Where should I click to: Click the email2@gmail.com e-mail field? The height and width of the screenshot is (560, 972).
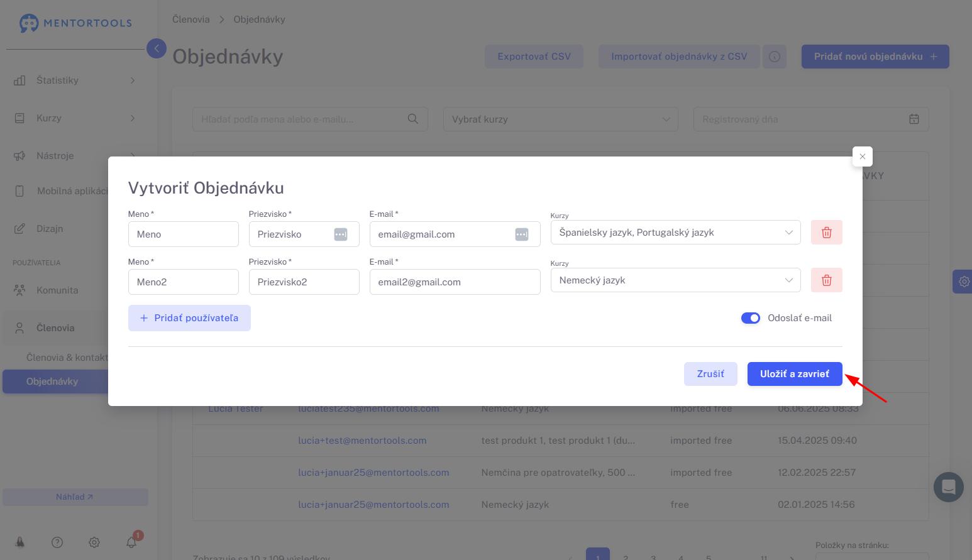click(x=455, y=282)
